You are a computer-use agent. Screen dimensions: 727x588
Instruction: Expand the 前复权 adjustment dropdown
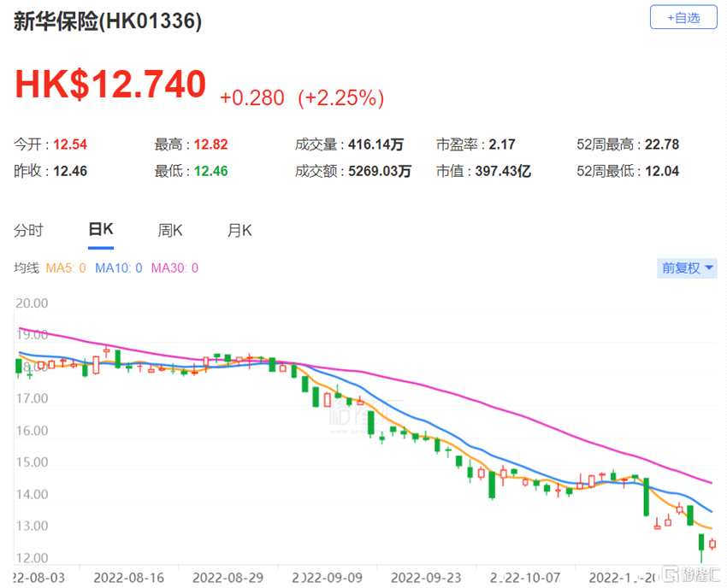(x=687, y=268)
